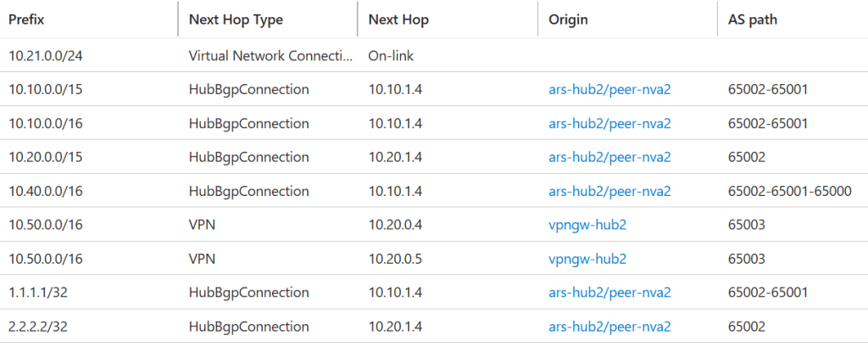Open ars-hub2/peer-nva2 link for 2.2.2.2/32
This screenshot has width=868, height=347.
click(x=609, y=327)
